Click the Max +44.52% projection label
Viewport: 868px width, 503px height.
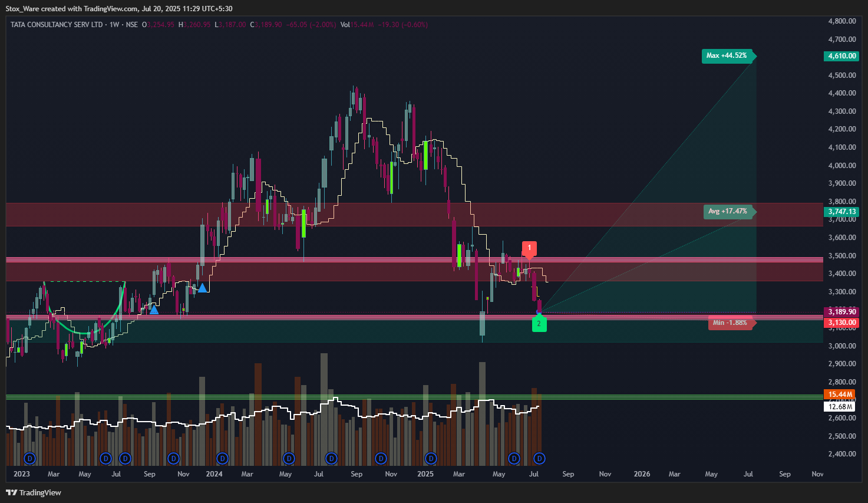click(728, 55)
